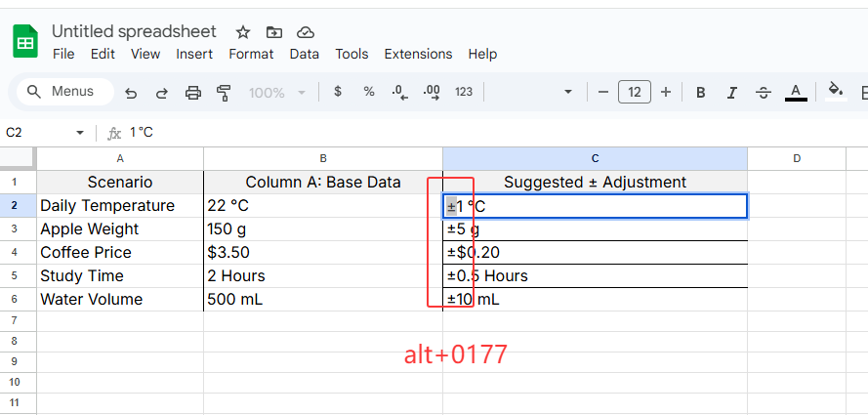Increase the font size with plus
The height and width of the screenshot is (415, 868).
pyautogui.click(x=666, y=92)
